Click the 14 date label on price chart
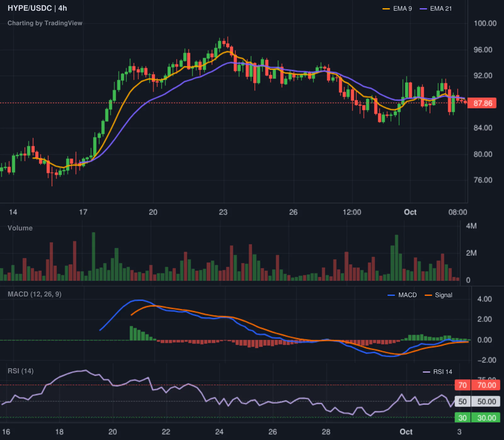 coord(13,212)
